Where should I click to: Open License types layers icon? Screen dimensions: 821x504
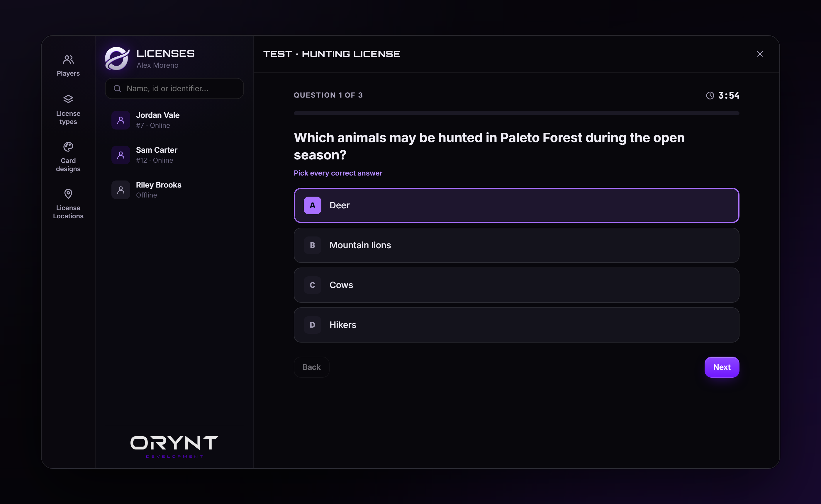coord(68,99)
